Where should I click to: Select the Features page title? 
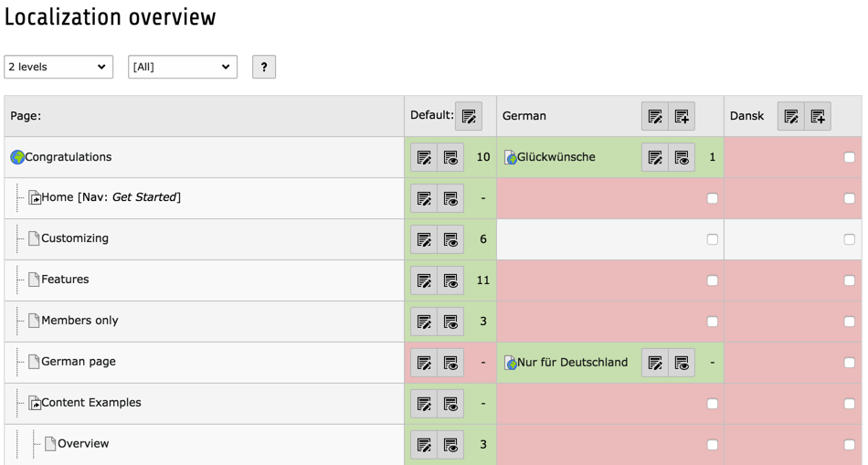click(65, 280)
